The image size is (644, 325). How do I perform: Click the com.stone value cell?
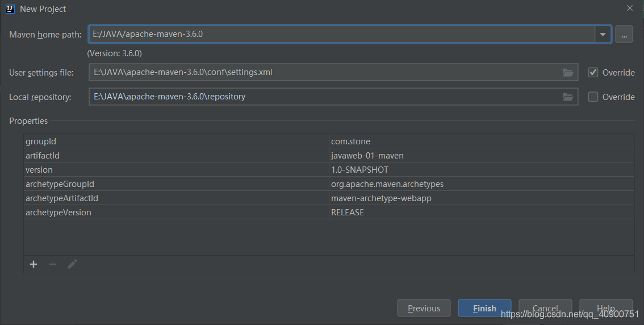(x=482, y=141)
